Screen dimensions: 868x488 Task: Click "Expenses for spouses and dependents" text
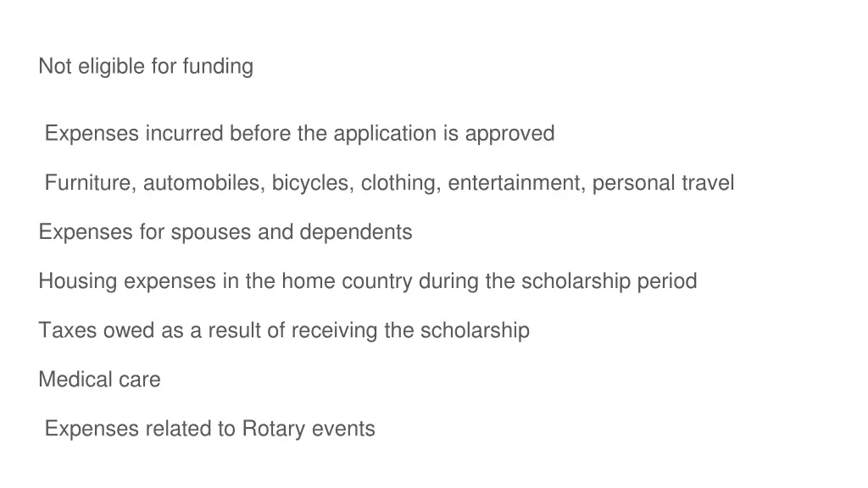coord(225,232)
